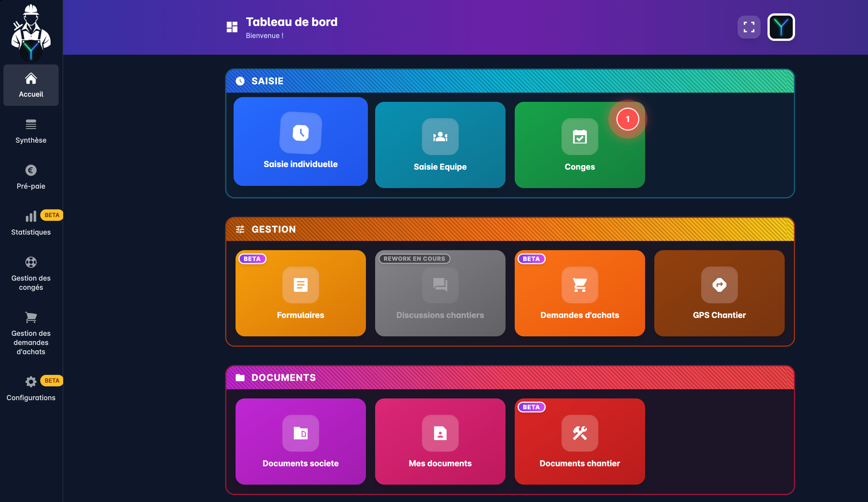Click the BETA badge on Formulaires

(252, 259)
